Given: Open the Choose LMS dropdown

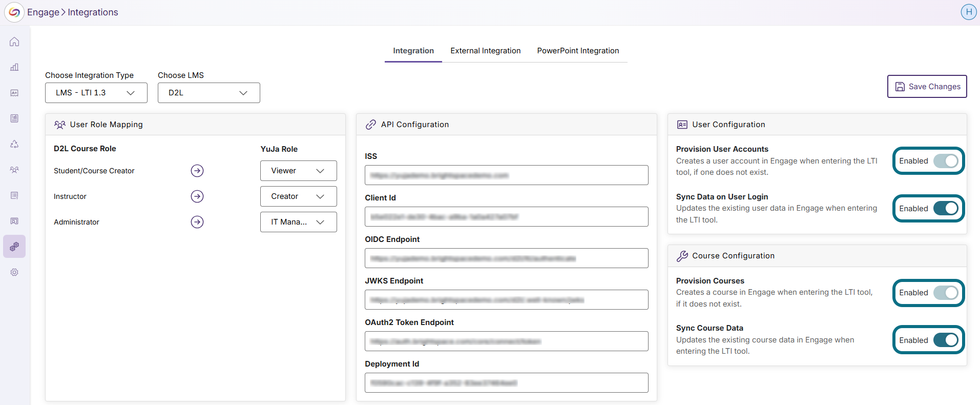Looking at the screenshot, I should pos(209,93).
